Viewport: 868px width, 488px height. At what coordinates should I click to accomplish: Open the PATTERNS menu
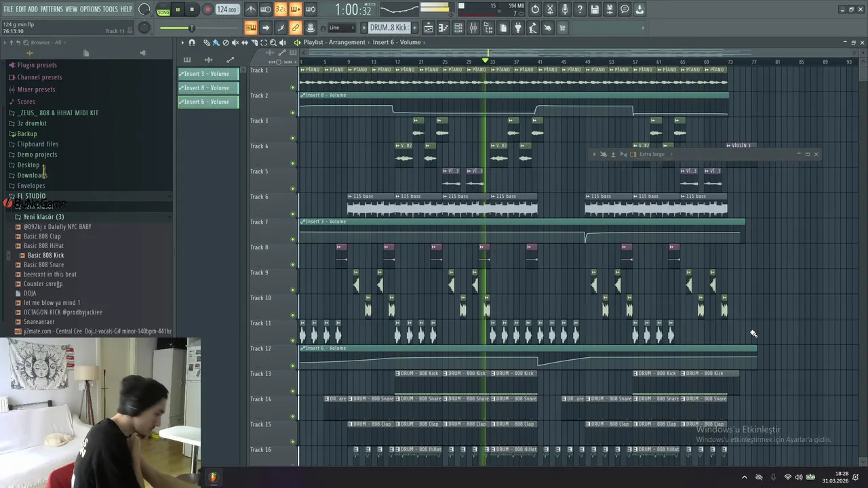[x=52, y=9]
